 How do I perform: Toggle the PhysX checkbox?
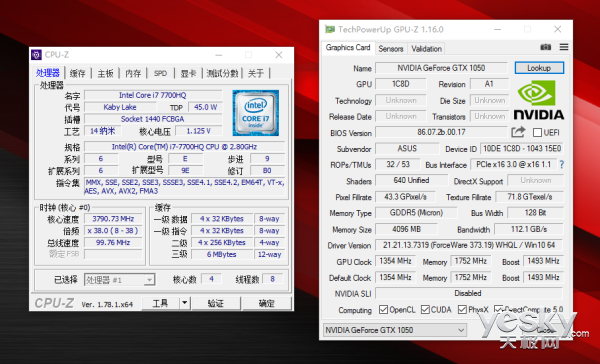click(x=462, y=309)
